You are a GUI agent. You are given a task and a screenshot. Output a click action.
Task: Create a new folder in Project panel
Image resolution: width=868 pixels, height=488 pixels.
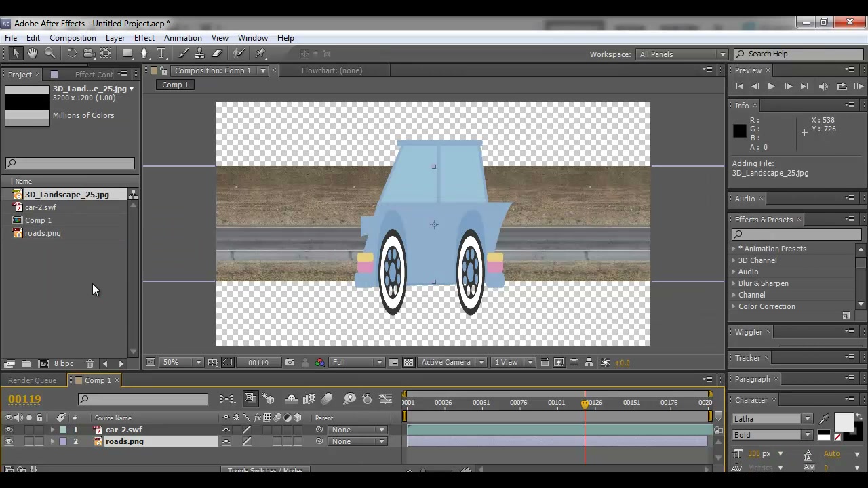26,364
